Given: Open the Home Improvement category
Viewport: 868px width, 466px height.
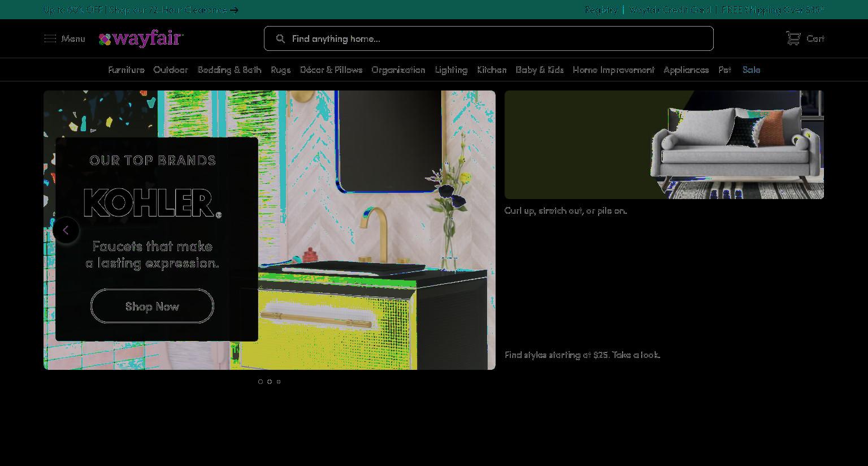Looking at the screenshot, I should (614, 70).
